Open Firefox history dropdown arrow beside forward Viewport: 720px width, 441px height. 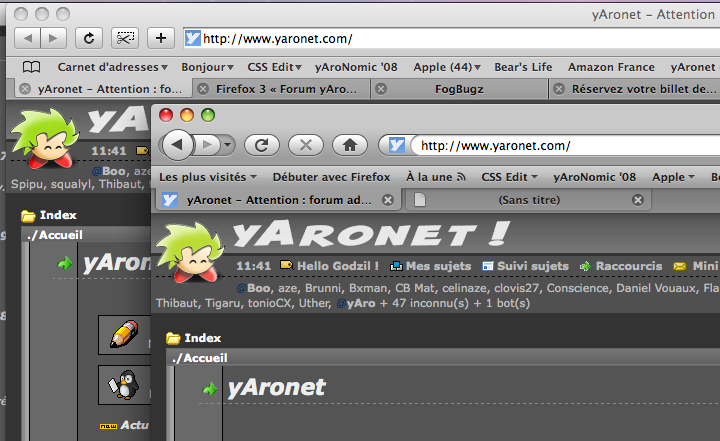pos(228,145)
